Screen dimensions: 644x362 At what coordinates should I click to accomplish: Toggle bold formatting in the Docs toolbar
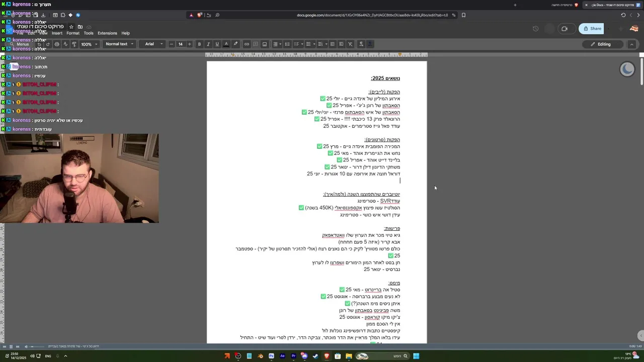pyautogui.click(x=199, y=44)
